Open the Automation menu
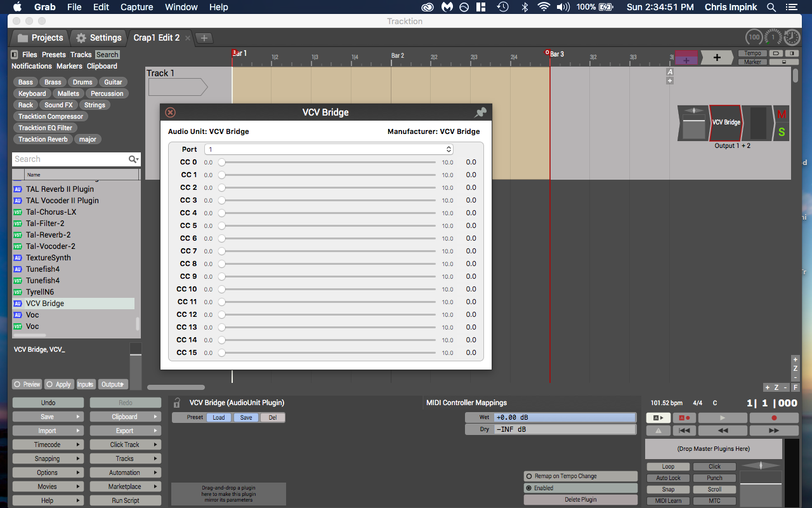The image size is (812, 508). coord(125,472)
